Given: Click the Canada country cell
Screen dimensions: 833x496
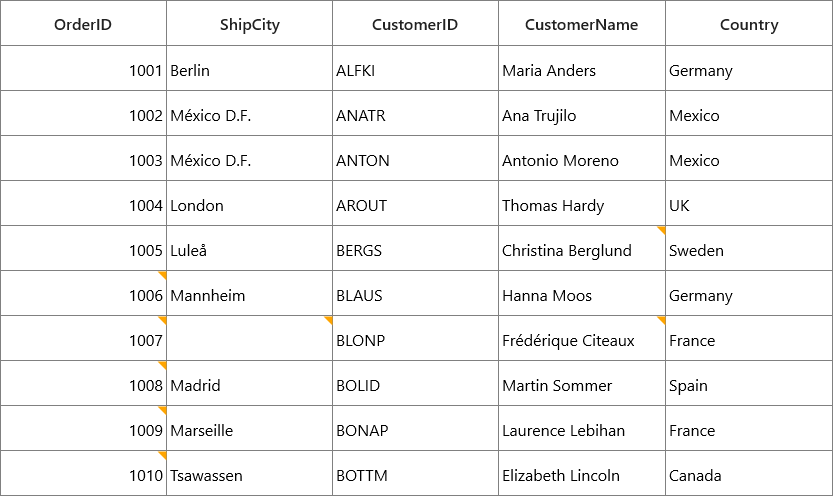Looking at the screenshot, I should coord(749,474).
